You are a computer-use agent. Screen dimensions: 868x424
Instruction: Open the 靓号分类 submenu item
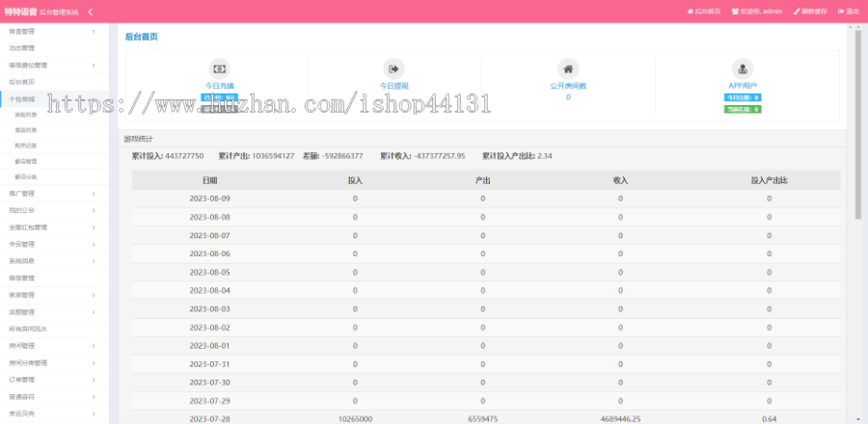(x=26, y=177)
